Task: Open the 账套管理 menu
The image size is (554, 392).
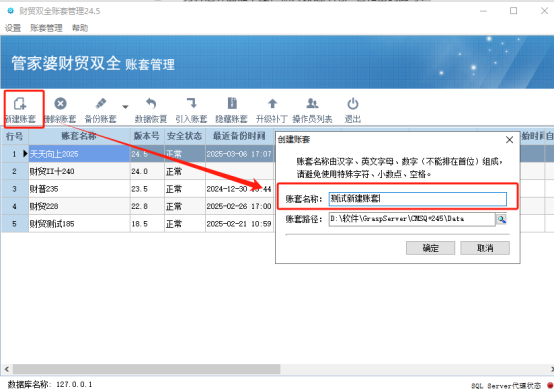Action: coord(46,28)
